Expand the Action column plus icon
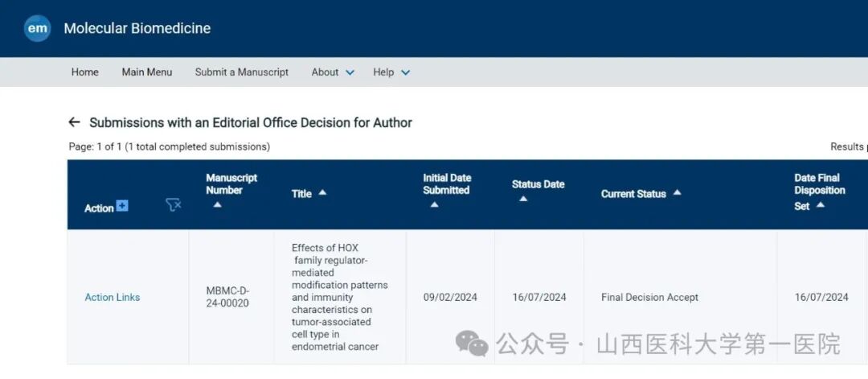 click(122, 206)
